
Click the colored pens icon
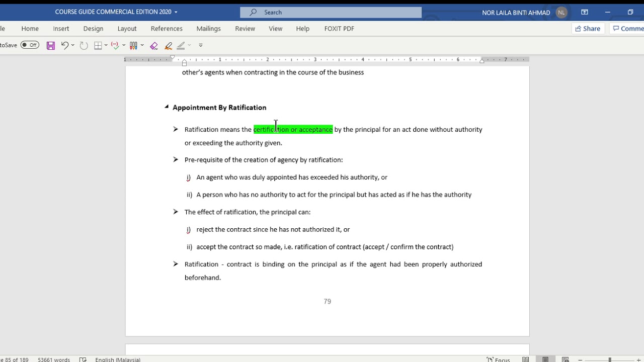(133, 45)
